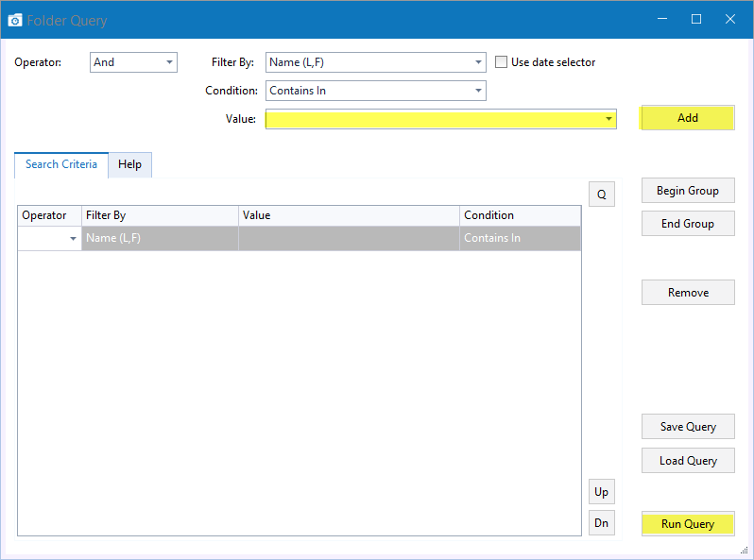
Task: Open the Operator cell dropdown in the grid row
Action: tap(73, 238)
